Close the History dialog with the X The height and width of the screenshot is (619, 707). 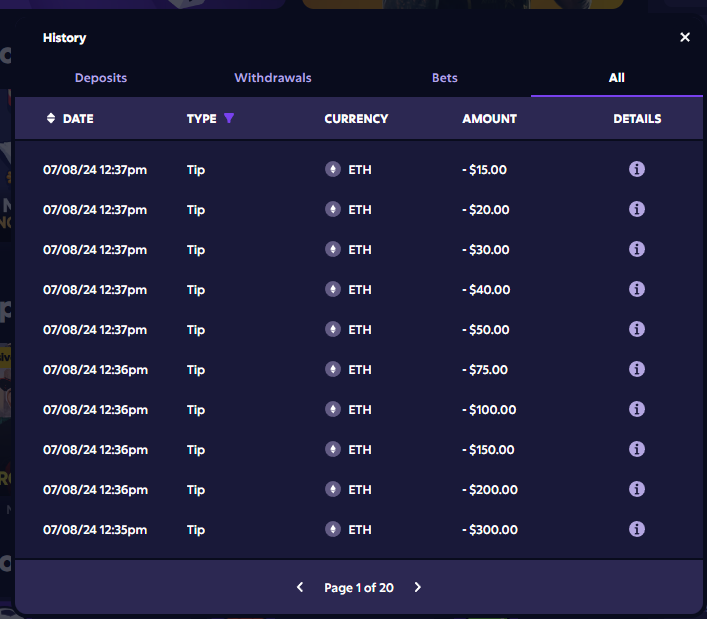(684, 37)
